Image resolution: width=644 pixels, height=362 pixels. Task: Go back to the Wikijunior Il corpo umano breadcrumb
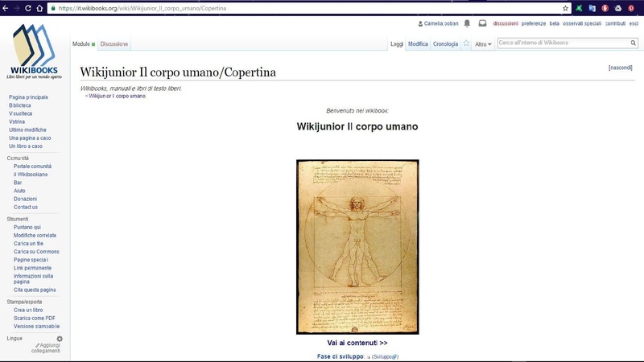117,96
